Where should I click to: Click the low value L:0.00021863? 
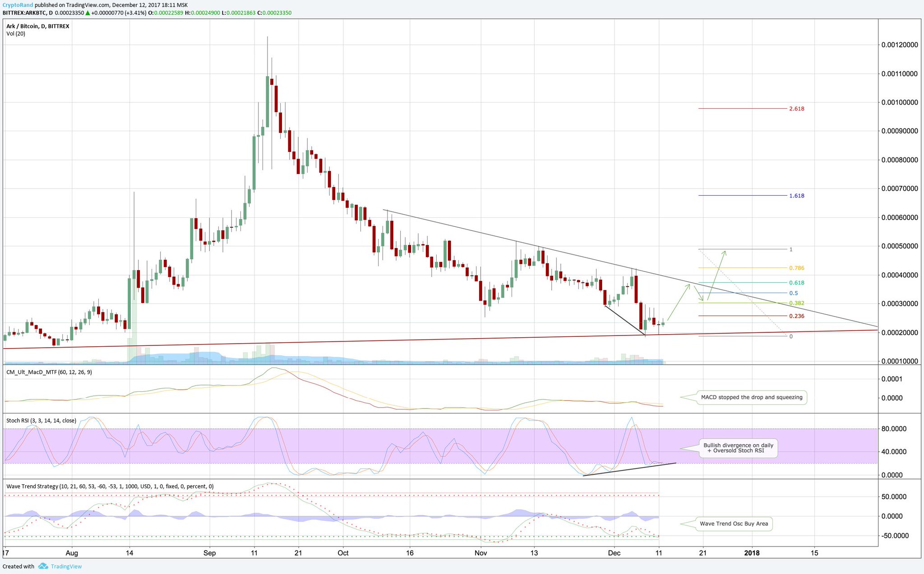239,13
